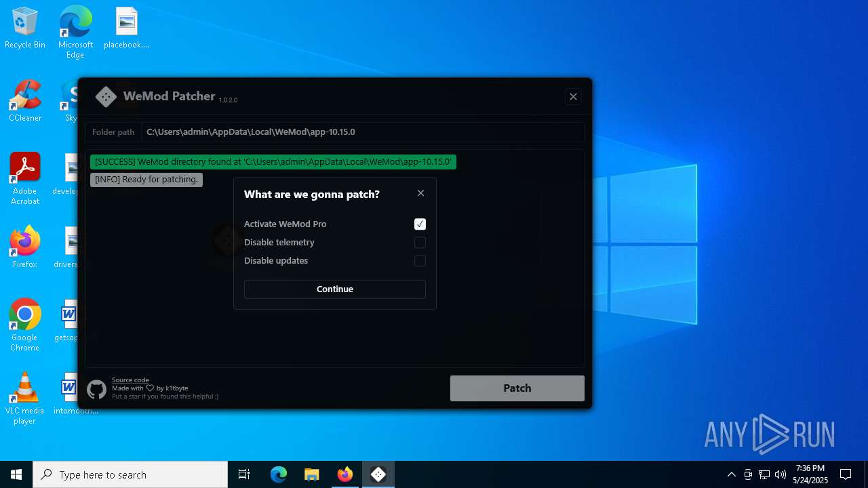The image size is (868, 488).
Task: Click the GitHub logo icon
Action: (x=96, y=389)
